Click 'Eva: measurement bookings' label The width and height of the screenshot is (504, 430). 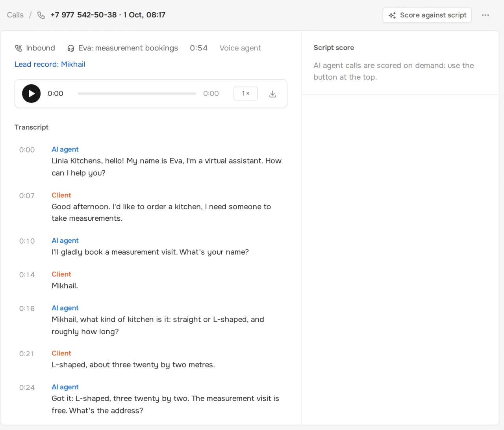click(x=128, y=48)
